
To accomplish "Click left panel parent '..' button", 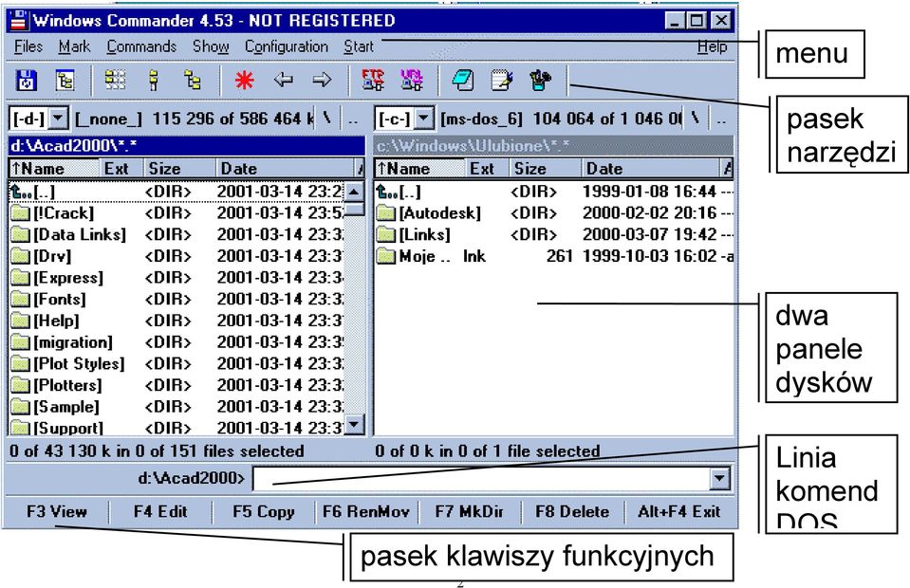I will click(353, 119).
